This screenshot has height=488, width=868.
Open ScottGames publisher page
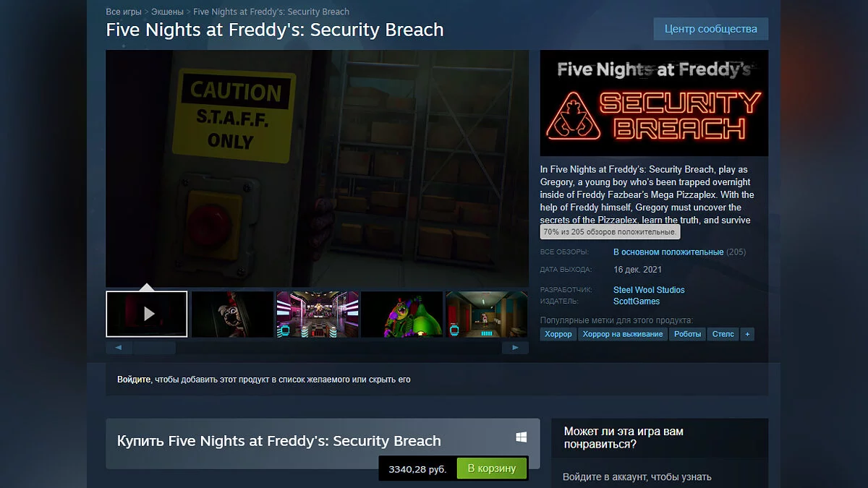click(637, 301)
